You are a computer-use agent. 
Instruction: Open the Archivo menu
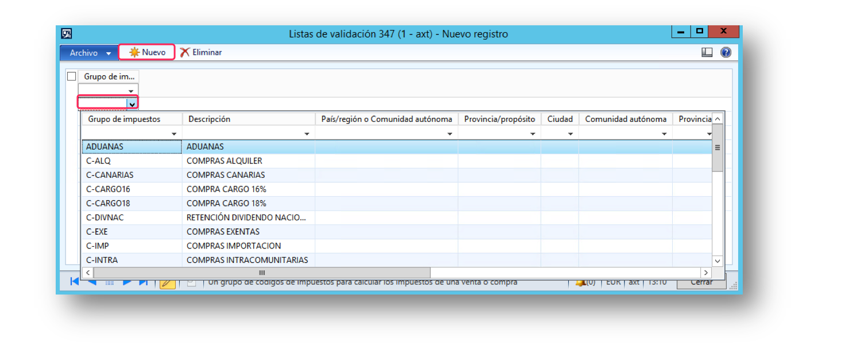90,53
